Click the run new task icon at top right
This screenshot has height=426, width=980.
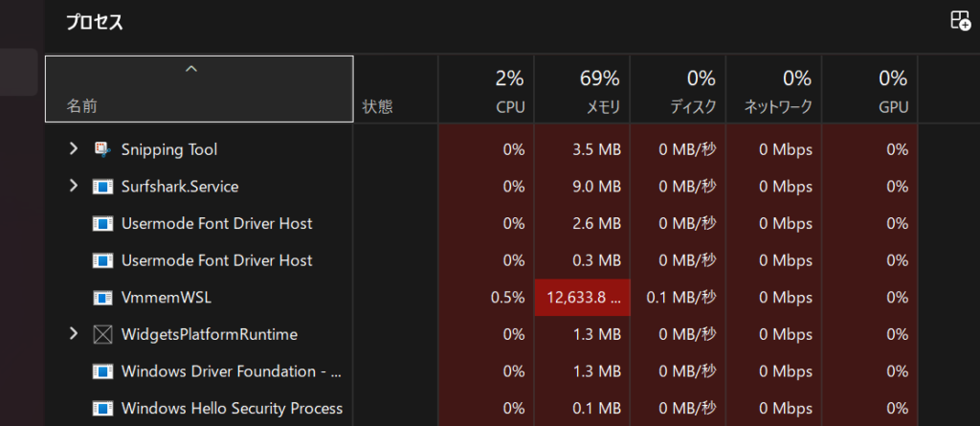pyautogui.click(x=959, y=21)
